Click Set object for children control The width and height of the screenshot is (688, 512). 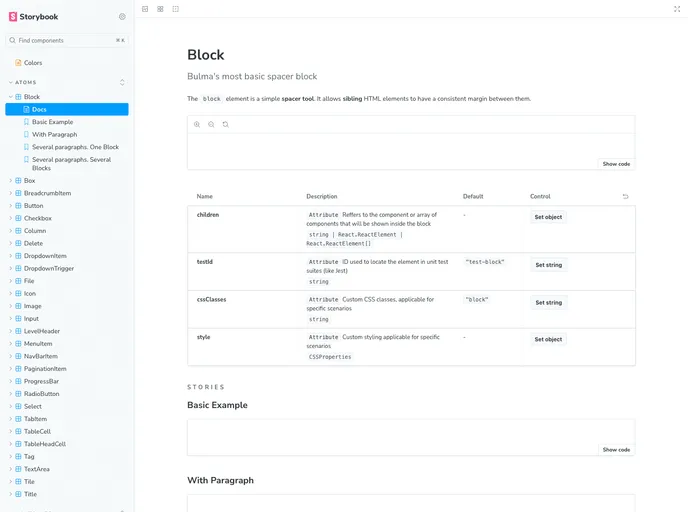548,217
